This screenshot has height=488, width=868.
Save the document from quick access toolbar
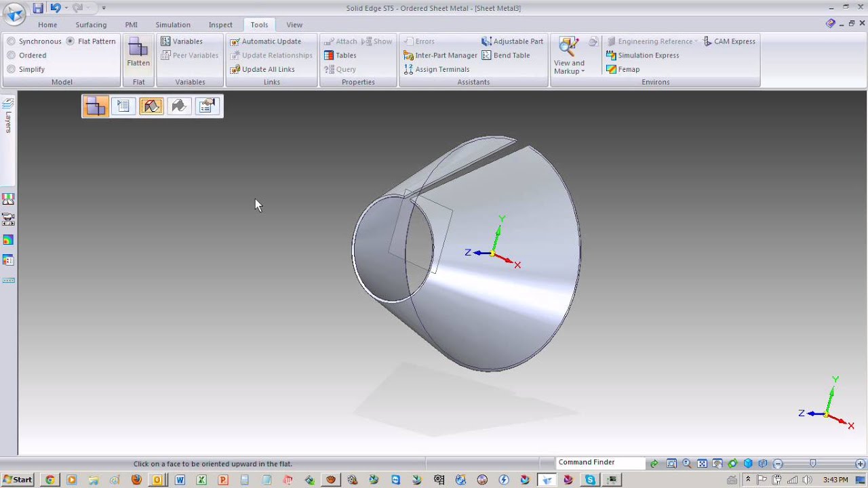click(x=38, y=8)
